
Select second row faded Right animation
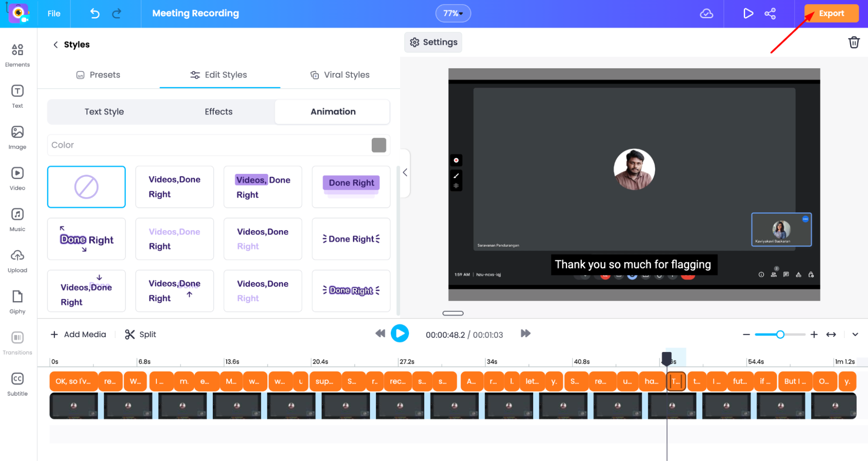click(x=263, y=239)
